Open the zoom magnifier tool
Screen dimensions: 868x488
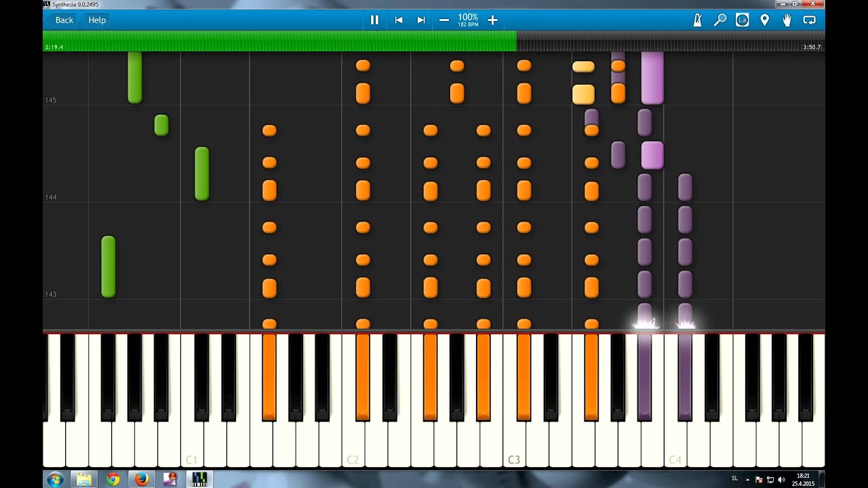tap(720, 20)
